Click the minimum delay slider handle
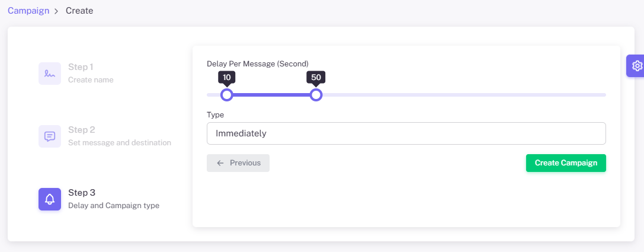 pos(227,95)
